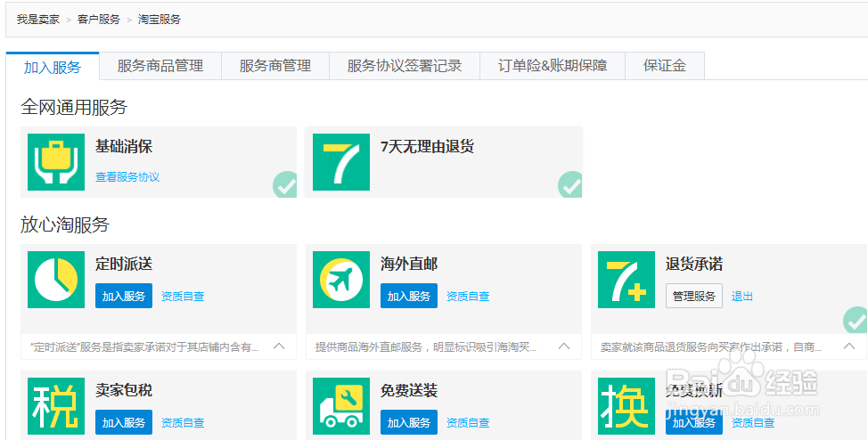Click the 海外直邮 title text
Screen dimensions: 868x440
pos(408,264)
